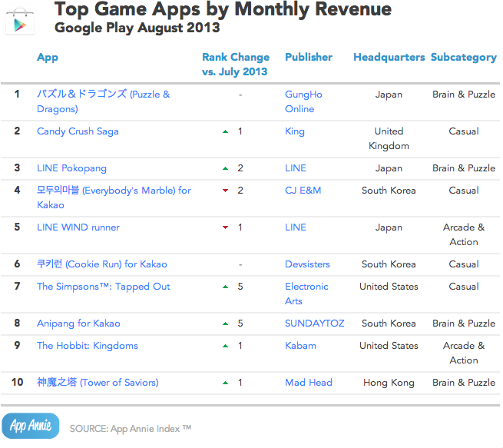Click the green up arrow for Tower of Saviors
This screenshot has height=448, width=503.
tap(226, 383)
